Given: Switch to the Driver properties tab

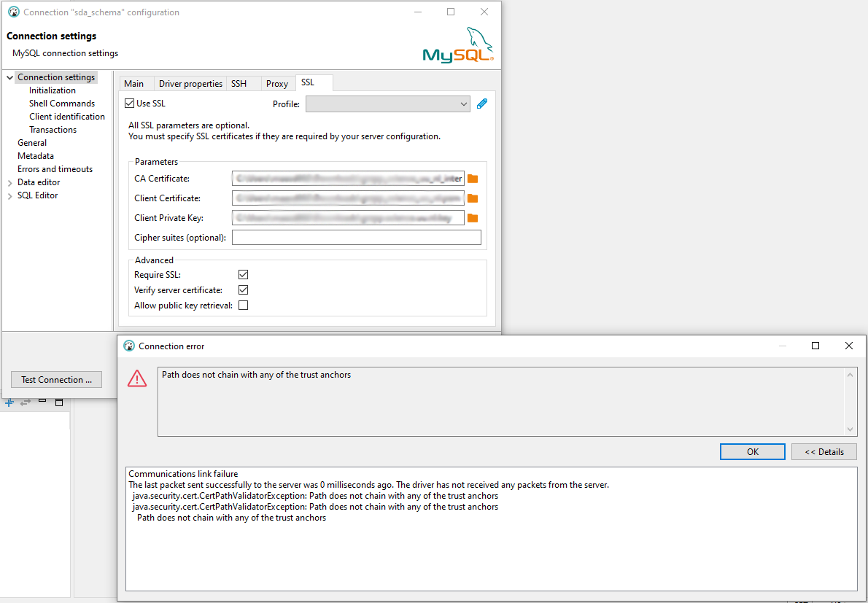Looking at the screenshot, I should (190, 83).
